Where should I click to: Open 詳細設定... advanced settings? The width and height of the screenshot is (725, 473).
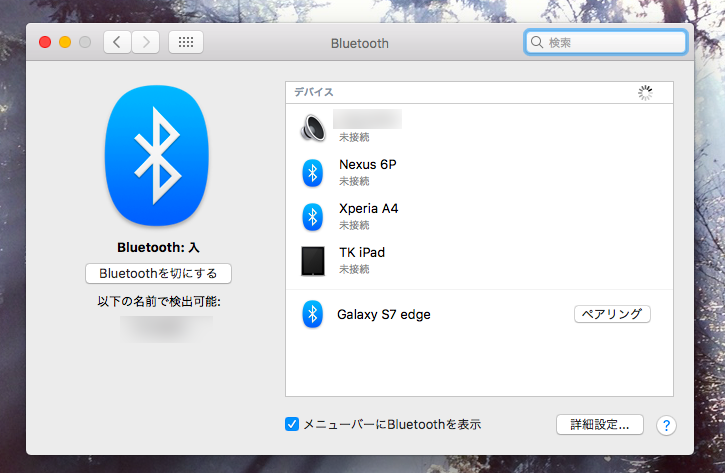[x=599, y=424]
